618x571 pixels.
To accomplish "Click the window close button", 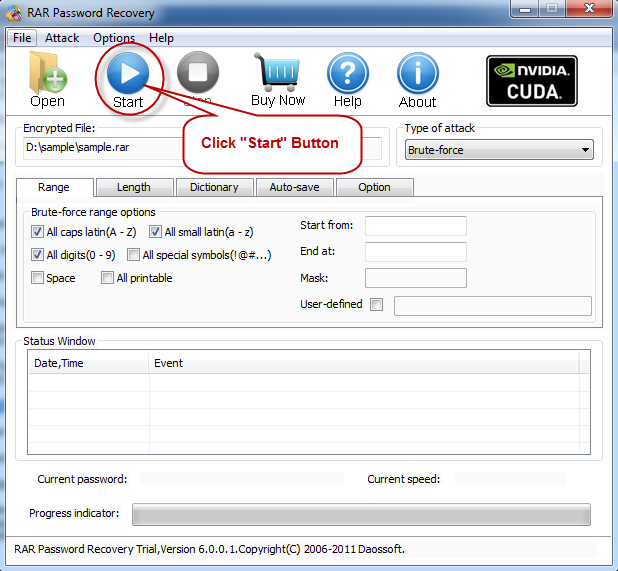I will 589,8.
